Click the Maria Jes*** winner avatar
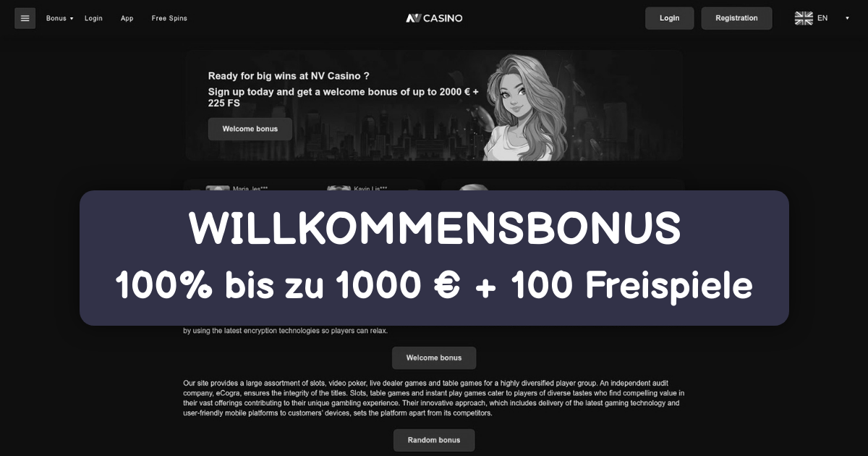868x456 pixels. [218, 188]
